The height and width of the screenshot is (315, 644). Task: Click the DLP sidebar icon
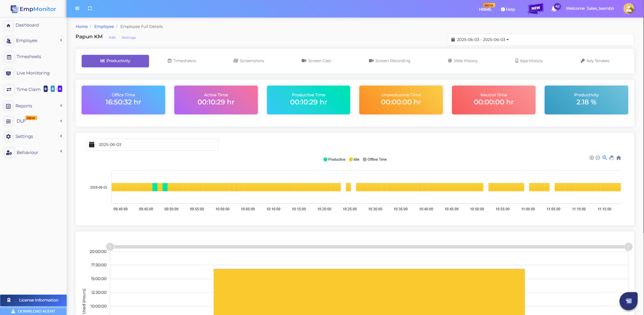pyautogui.click(x=9, y=121)
